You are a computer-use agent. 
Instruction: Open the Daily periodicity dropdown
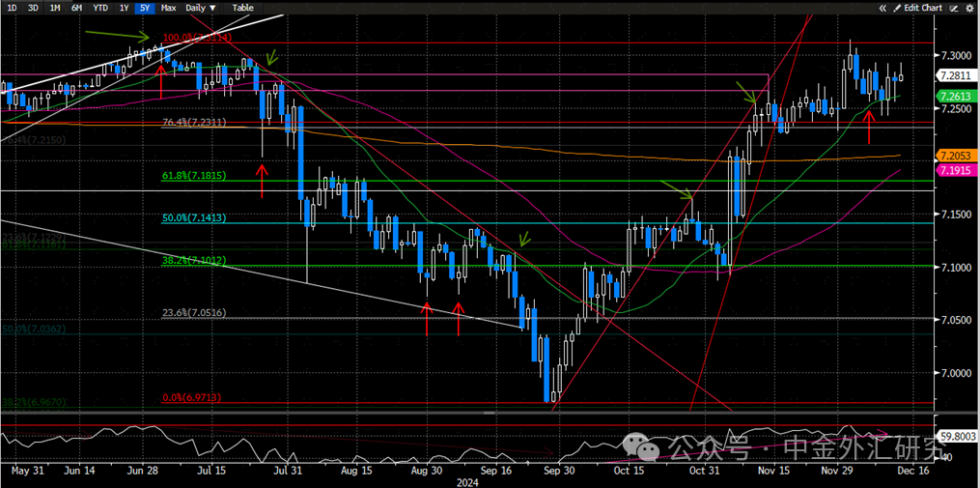pos(201,8)
